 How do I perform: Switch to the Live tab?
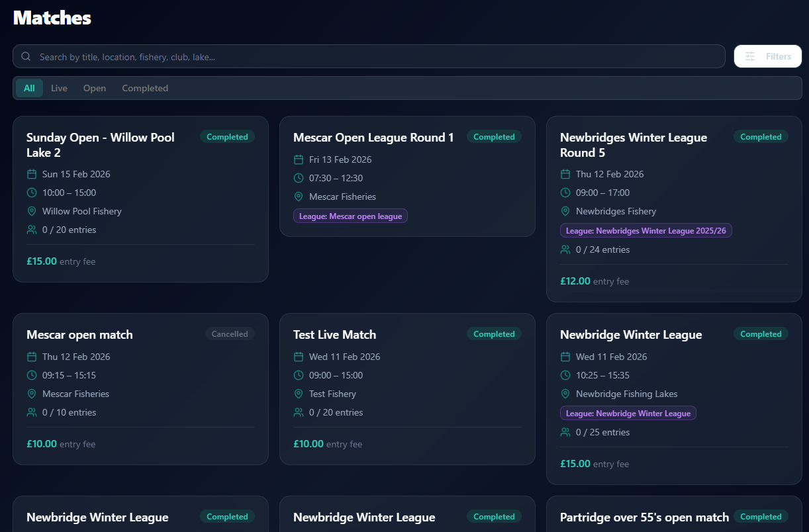59,89
